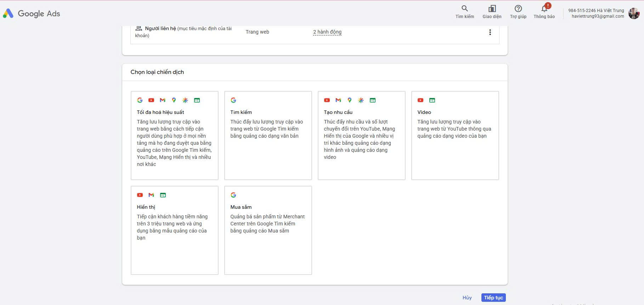Select Mua sắm campaign type

tap(268, 230)
